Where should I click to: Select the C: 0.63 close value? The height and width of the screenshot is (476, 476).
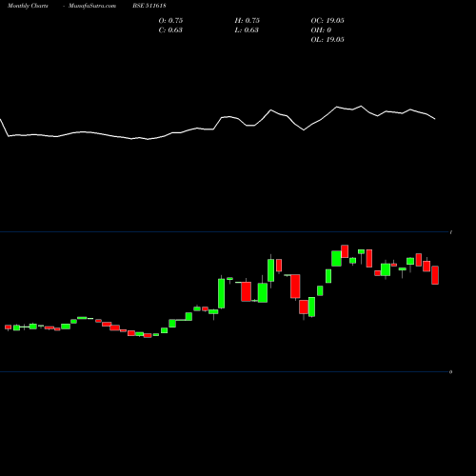[x=170, y=30]
